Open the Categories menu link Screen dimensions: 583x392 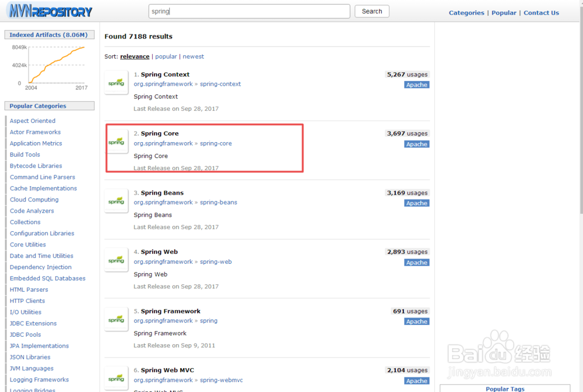point(466,13)
